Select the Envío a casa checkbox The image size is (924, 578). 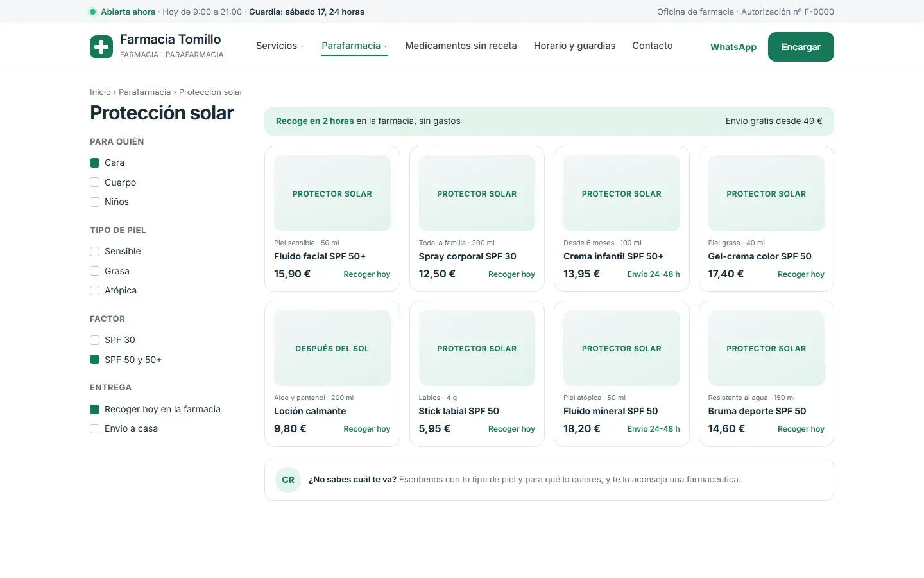tap(95, 428)
